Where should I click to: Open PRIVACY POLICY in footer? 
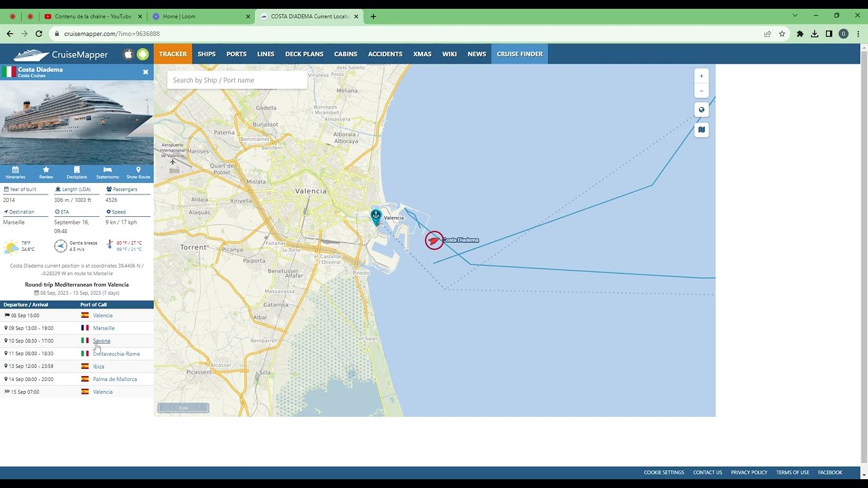pos(749,472)
